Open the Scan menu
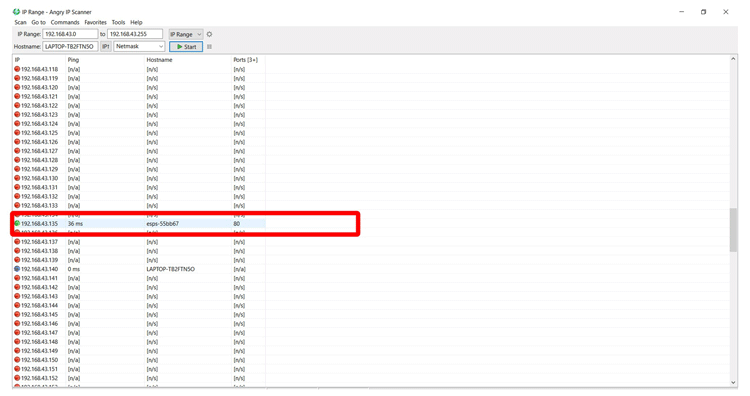 [21, 22]
